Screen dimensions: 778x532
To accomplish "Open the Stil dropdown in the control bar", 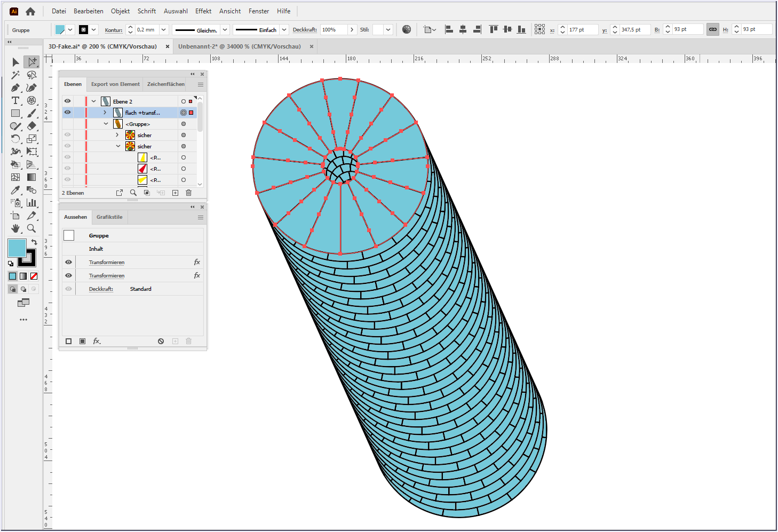I will [388, 30].
